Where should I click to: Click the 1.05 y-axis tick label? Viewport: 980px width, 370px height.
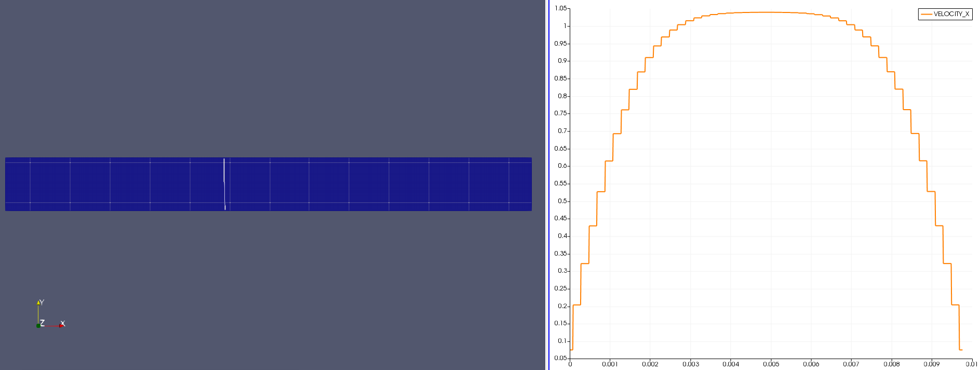[560, 8]
